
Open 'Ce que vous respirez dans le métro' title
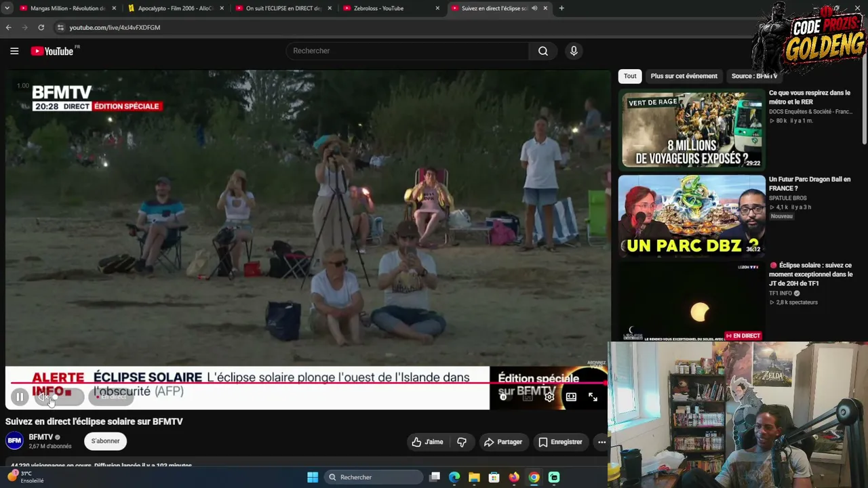click(810, 98)
